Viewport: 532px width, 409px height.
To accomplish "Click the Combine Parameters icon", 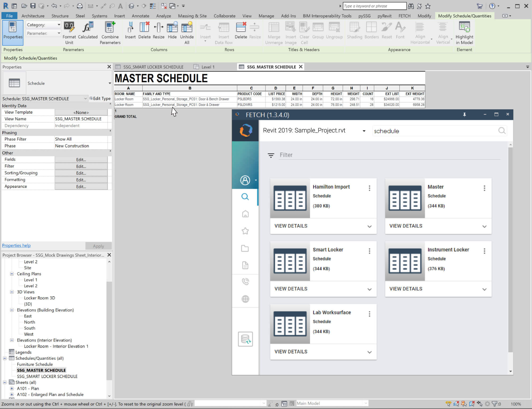I will pos(110,27).
